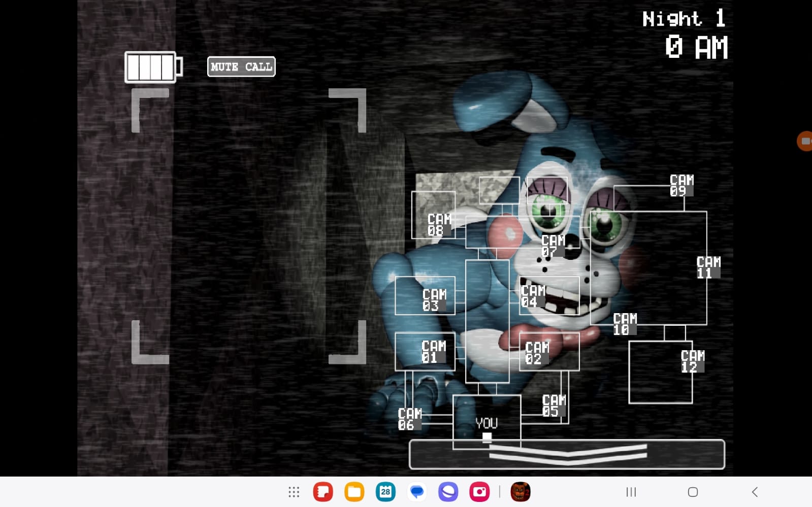Mute the phone call
This screenshot has width=812, height=507.
pos(241,66)
